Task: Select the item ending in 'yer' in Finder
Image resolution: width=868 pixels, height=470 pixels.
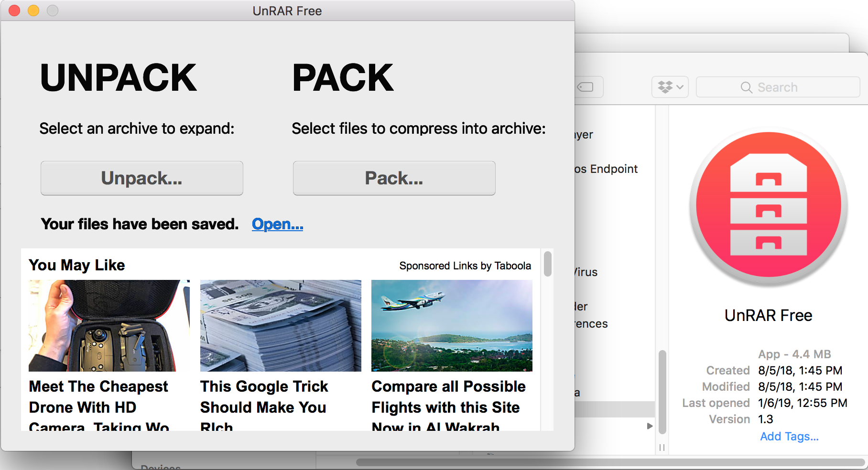Action: (584, 135)
